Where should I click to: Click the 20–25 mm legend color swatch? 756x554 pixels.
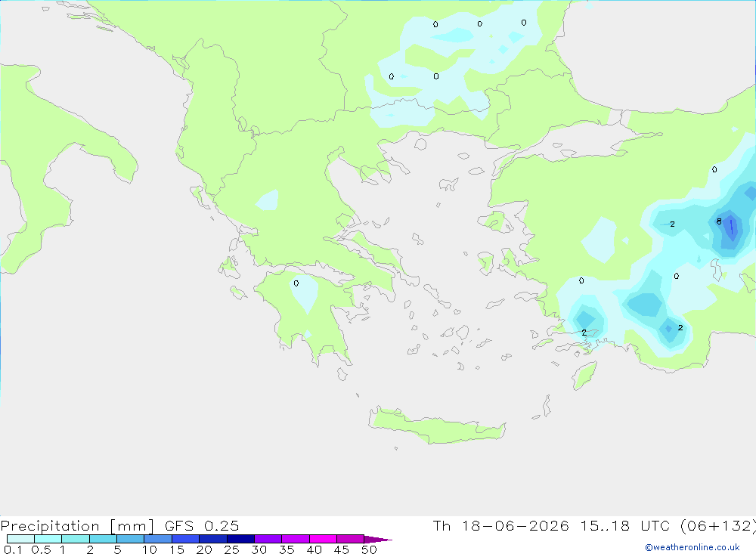[x=213, y=539]
